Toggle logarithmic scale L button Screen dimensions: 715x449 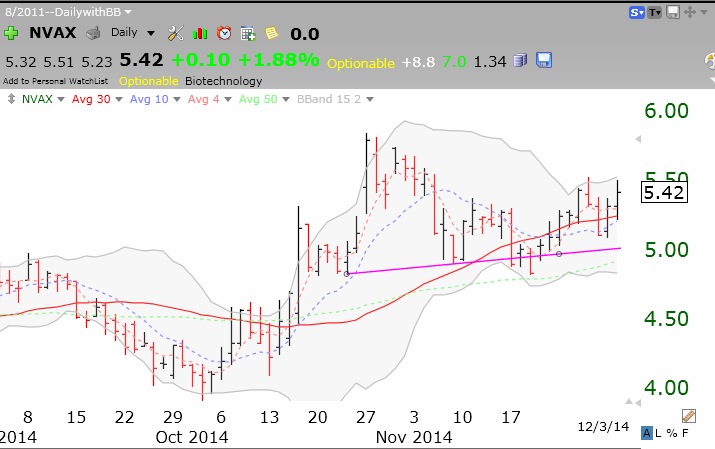[658, 433]
